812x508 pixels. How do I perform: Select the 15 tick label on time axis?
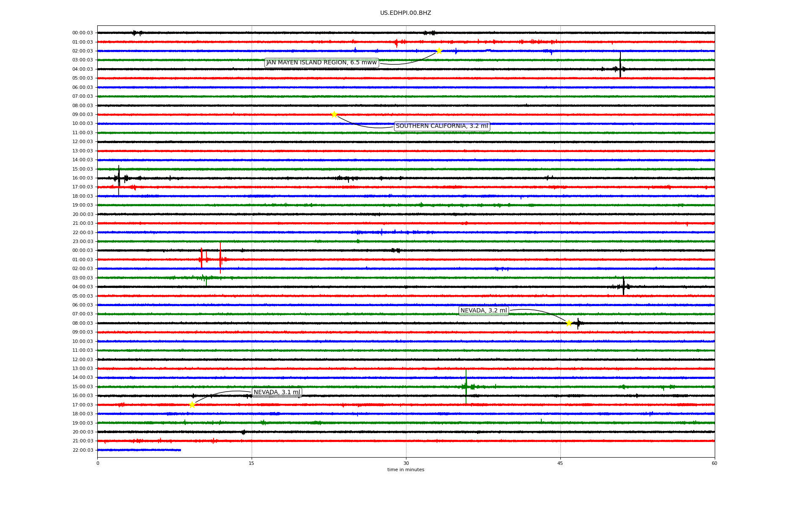[x=252, y=463]
